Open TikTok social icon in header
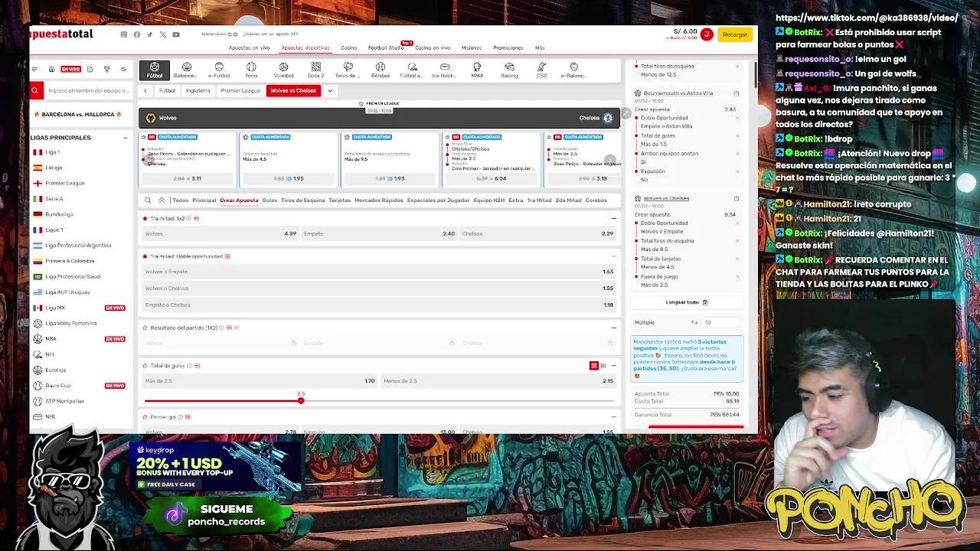 coord(149,34)
